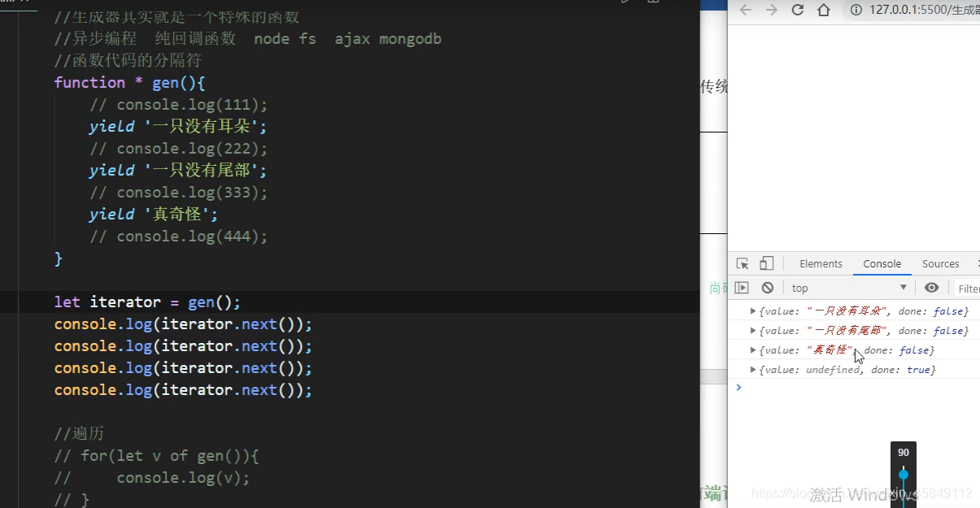Viewport: 980px width, 508px height.
Task: Click the yield '一只没有耳朵'; line
Action: (178, 127)
